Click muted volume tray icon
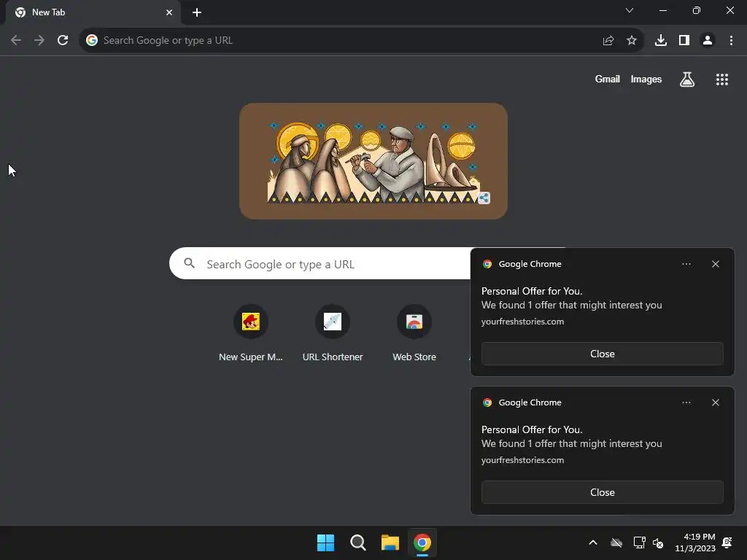747x560 pixels. click(x=658, y=542)
